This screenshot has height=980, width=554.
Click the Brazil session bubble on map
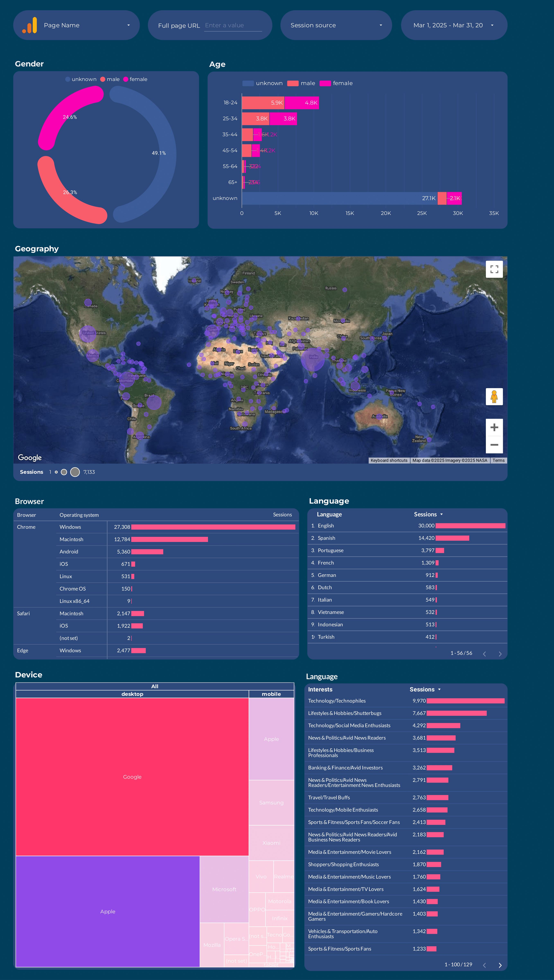click(x=154, y=402)
